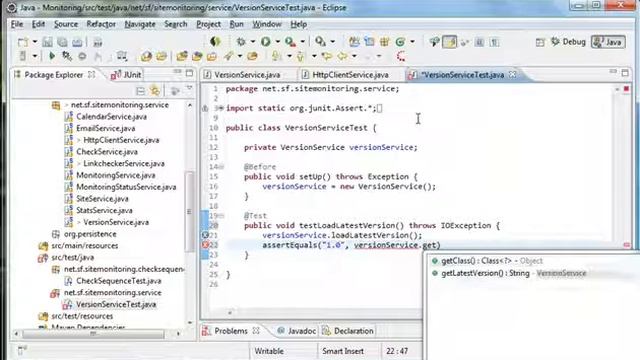Click the Debug bug icon in toolbar
Image resolution: width=640 pixels, height=360 pixels.
tap(241, 42)
